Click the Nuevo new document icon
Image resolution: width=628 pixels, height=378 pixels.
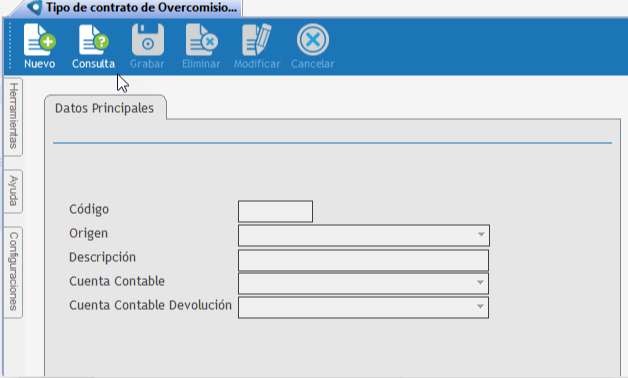[x=39, y=40]
